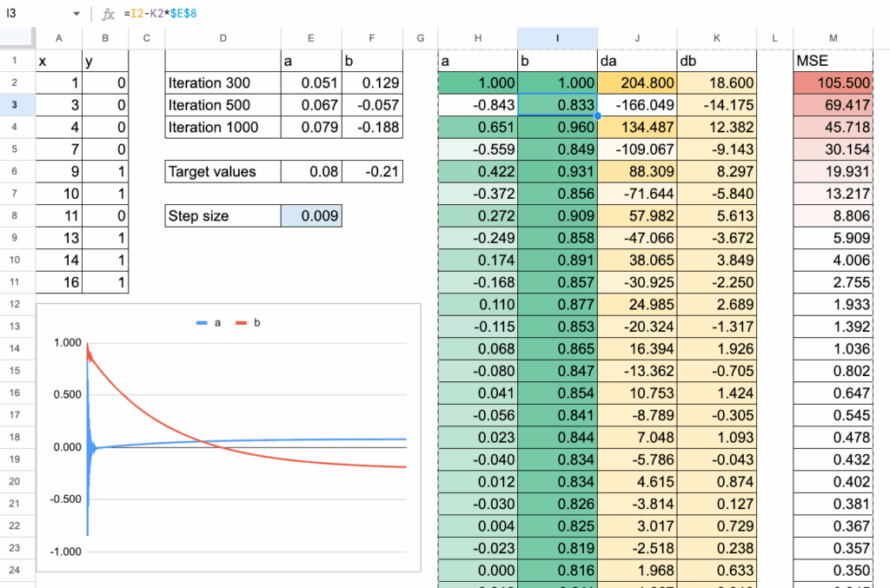Click the name box showing I3
This screenshot has height=588, width=890.
tap(35, 15)
